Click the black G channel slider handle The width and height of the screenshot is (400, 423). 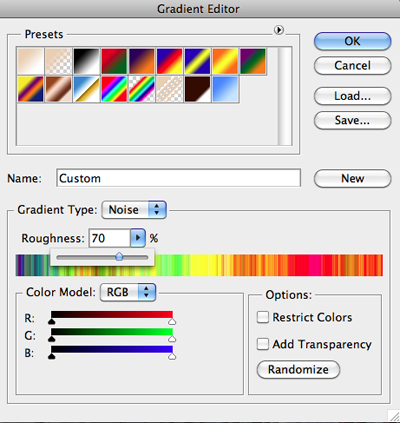(51, 339)
